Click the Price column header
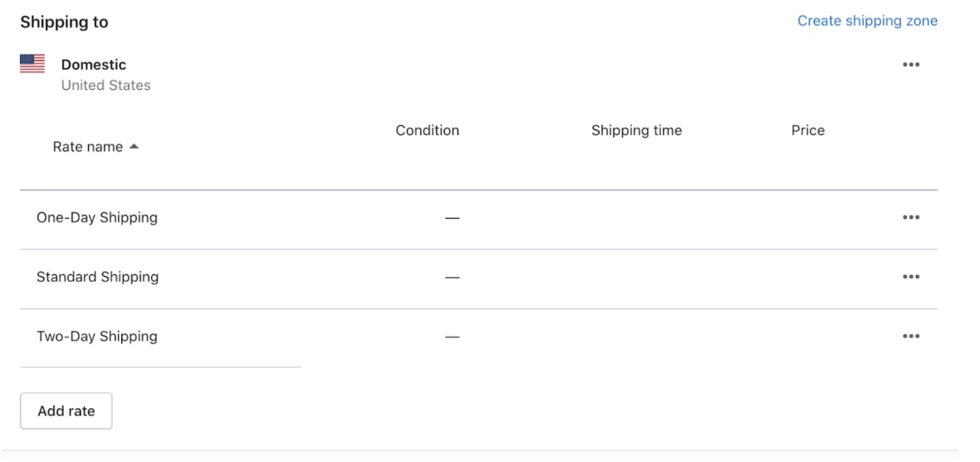Screen dimensions: 980x462 click(x=808, y=130)
